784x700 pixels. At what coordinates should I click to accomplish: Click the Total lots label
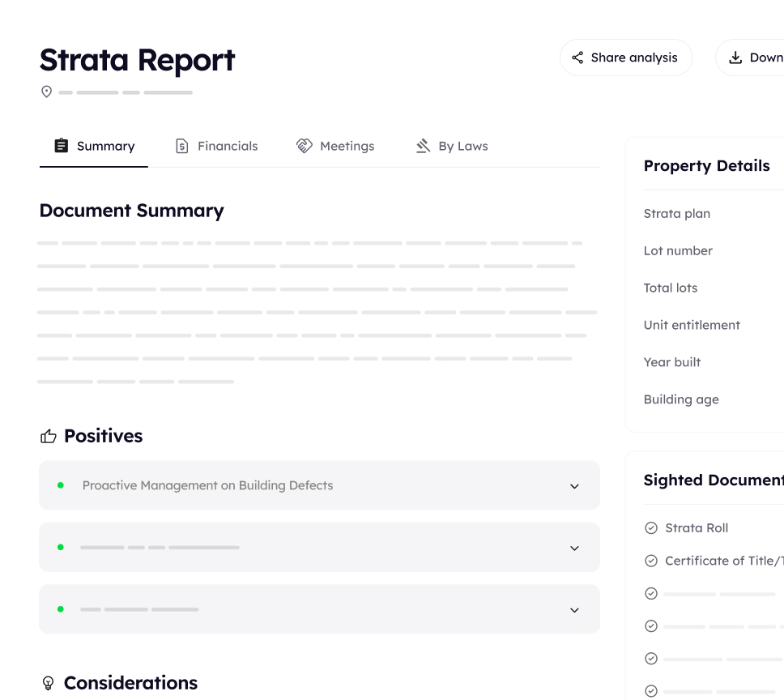point(671,288)
